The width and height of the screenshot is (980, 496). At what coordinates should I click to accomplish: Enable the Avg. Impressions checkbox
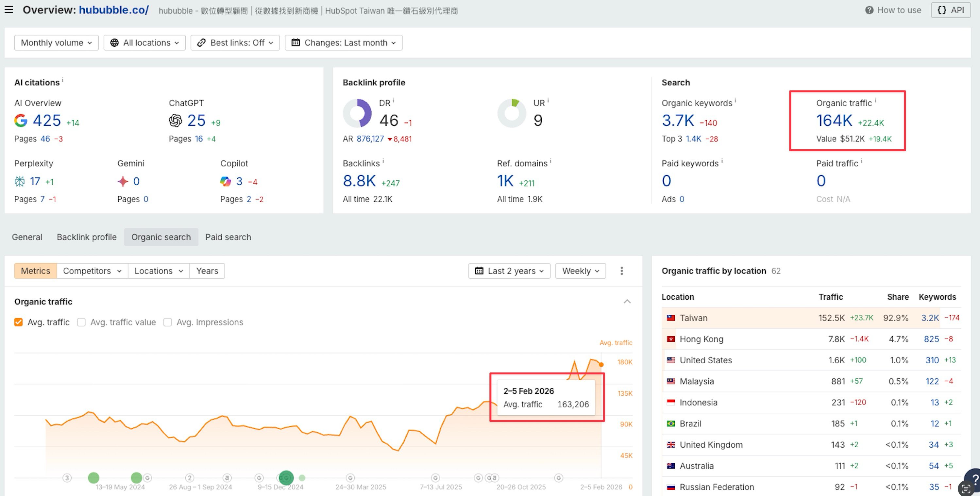[168, 322]
